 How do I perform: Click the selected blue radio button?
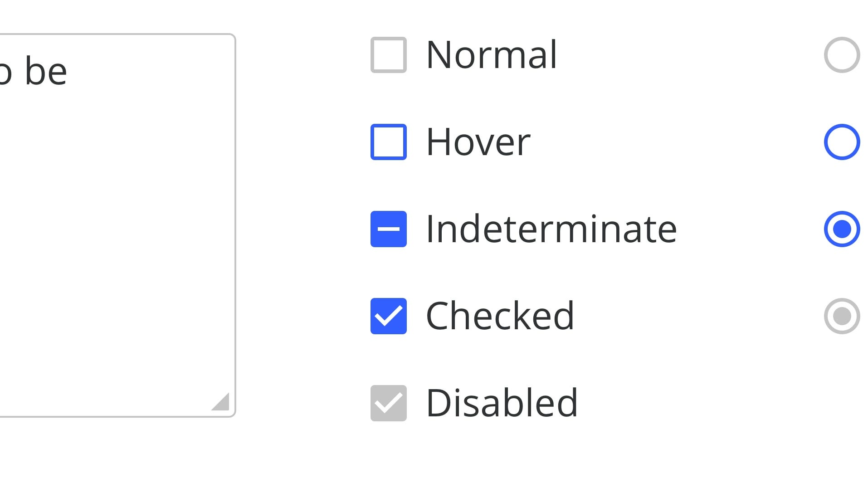click(x=842, y=229)
